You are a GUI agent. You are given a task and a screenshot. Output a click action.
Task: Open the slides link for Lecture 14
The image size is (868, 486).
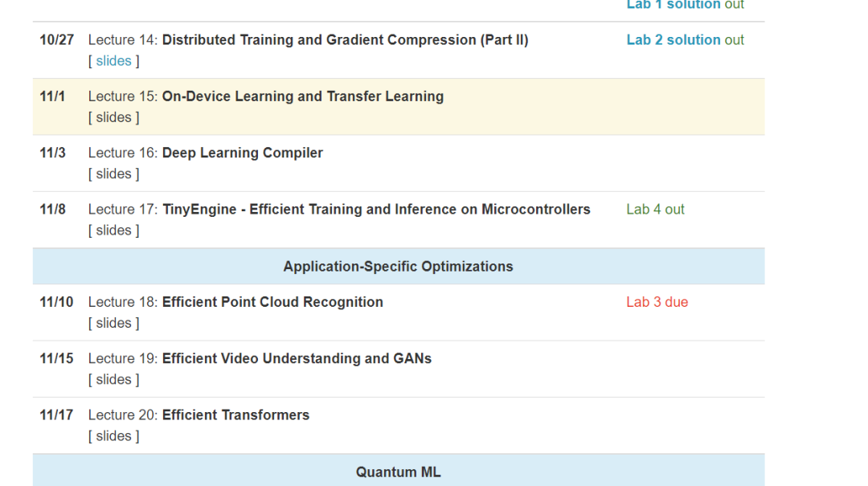tap(113, 61)
